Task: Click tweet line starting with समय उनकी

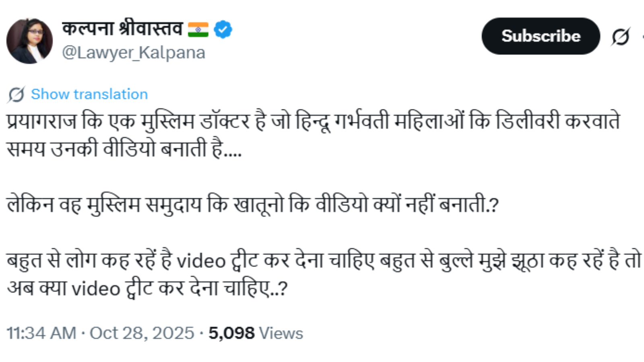Action: click(124, 150)
